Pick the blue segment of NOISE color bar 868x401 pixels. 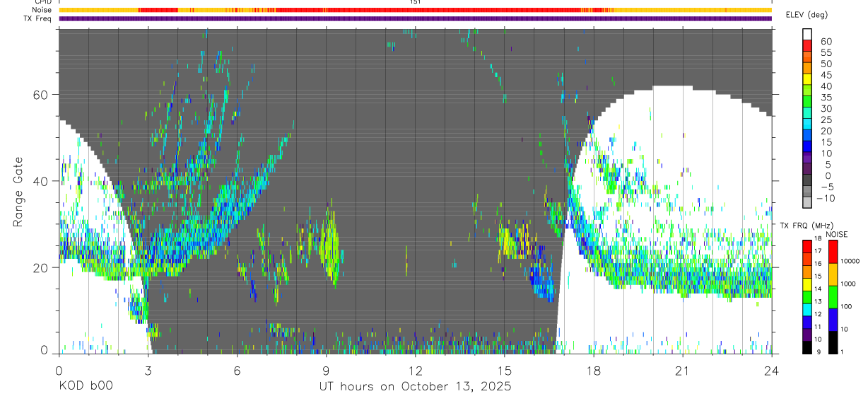[x=832, y=319]
